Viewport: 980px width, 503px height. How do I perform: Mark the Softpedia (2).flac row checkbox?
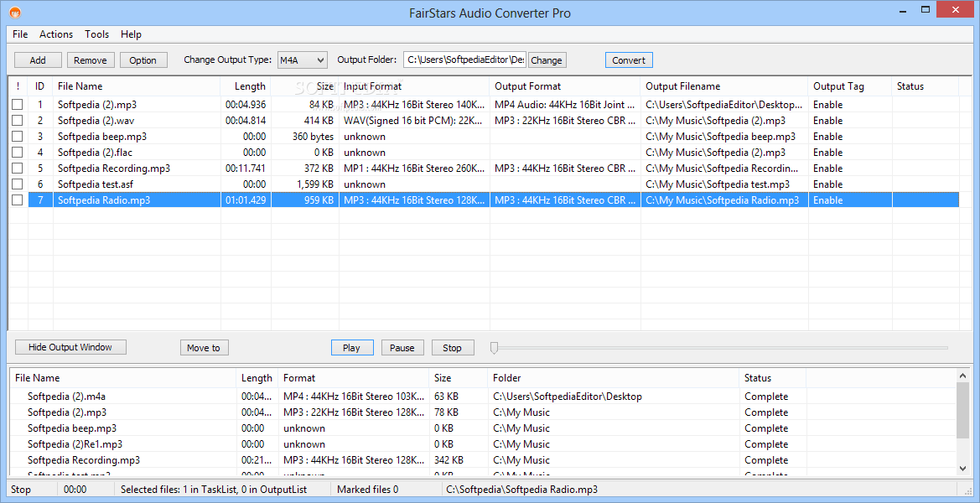pyautogui.click(x=18, y=153)
